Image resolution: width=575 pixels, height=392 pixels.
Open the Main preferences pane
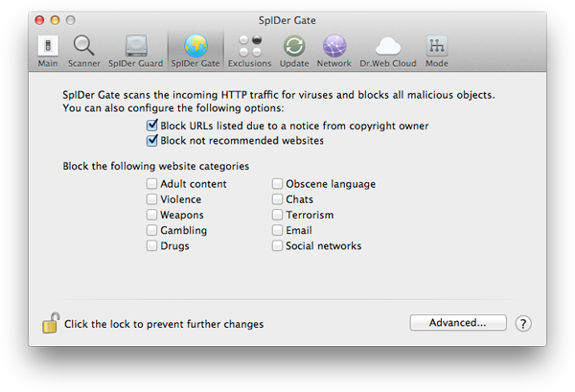coord(48,52)
